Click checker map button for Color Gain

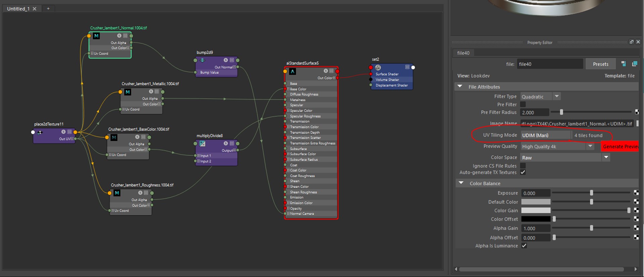(x=636, y=210)
